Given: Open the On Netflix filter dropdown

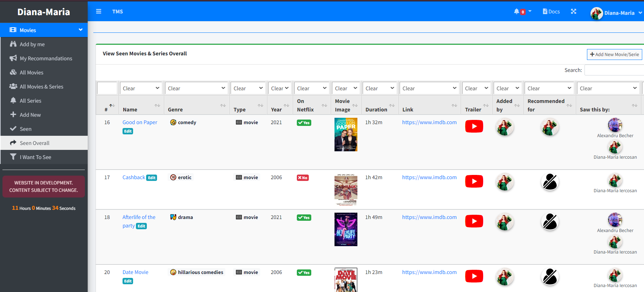Looking at the screenshot, I should pos(312,88).
